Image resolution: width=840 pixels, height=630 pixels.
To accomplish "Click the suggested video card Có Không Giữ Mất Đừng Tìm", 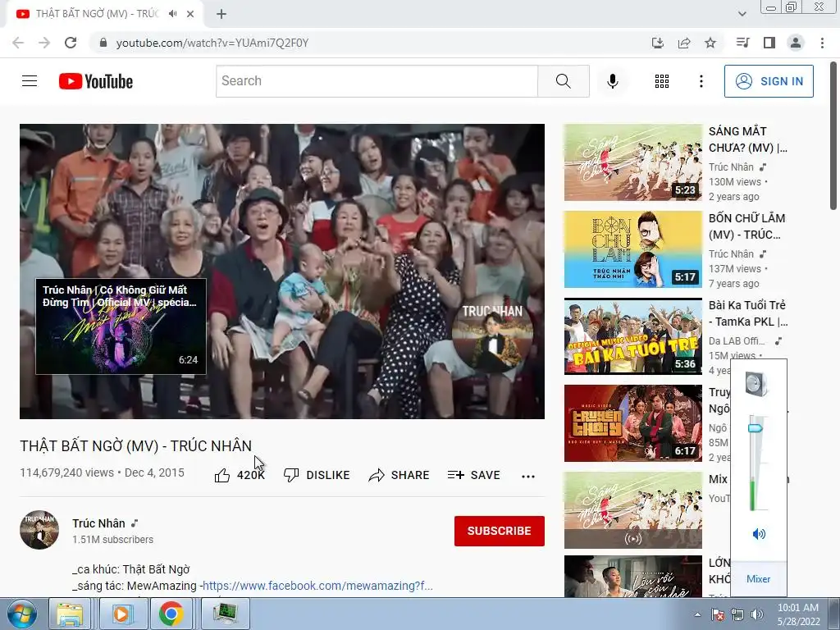I will tap(121, 326).
